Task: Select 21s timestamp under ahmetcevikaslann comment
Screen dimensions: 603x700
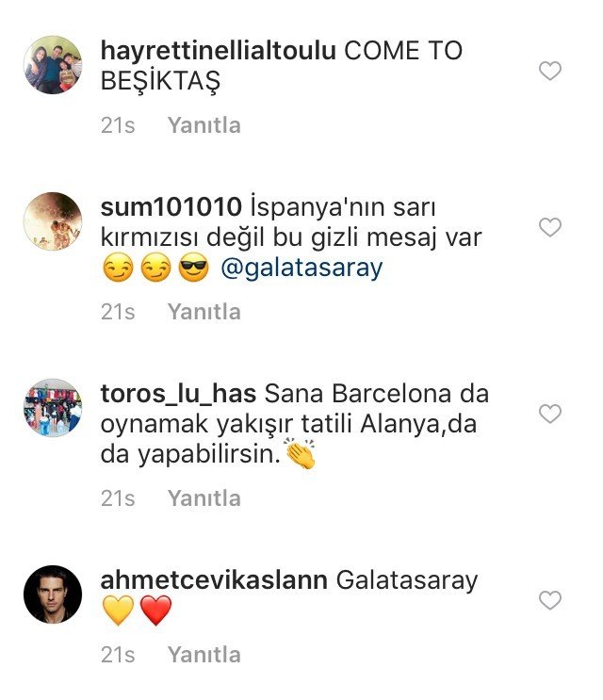Action: click(x=118, y=655)
